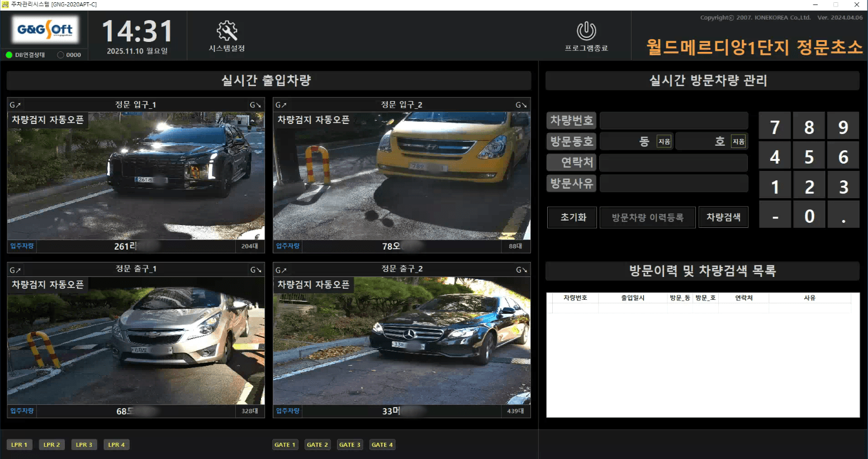
Task: Click G↗ icon on 정문 출구_1 panel
Action: (15, 270)
